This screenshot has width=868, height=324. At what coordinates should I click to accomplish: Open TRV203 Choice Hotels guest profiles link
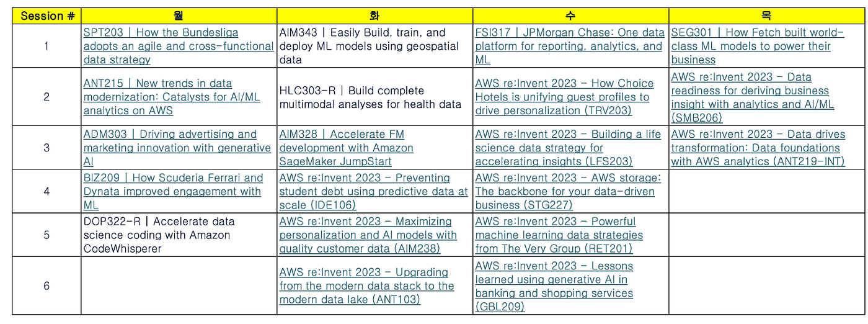pos(564,97)
